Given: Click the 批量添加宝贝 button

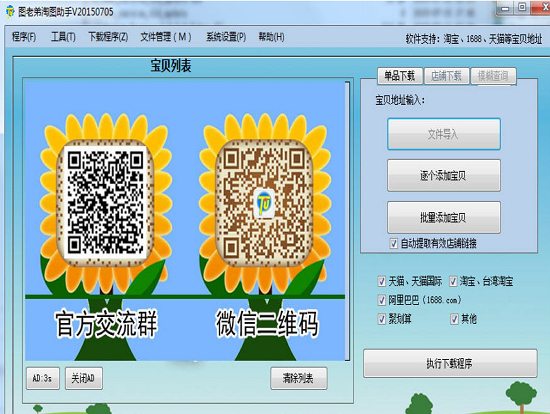Looking at the screenshot, I should (x=444, y=217).
